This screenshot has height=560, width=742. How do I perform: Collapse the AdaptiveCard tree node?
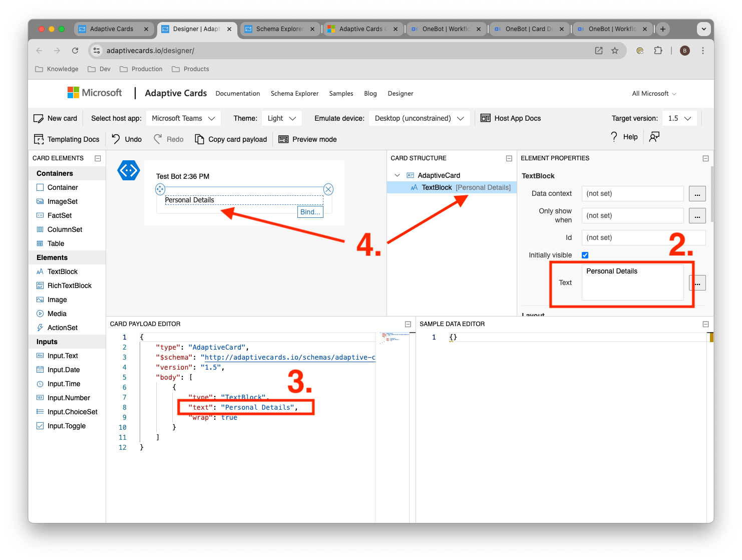pos(398,175)
